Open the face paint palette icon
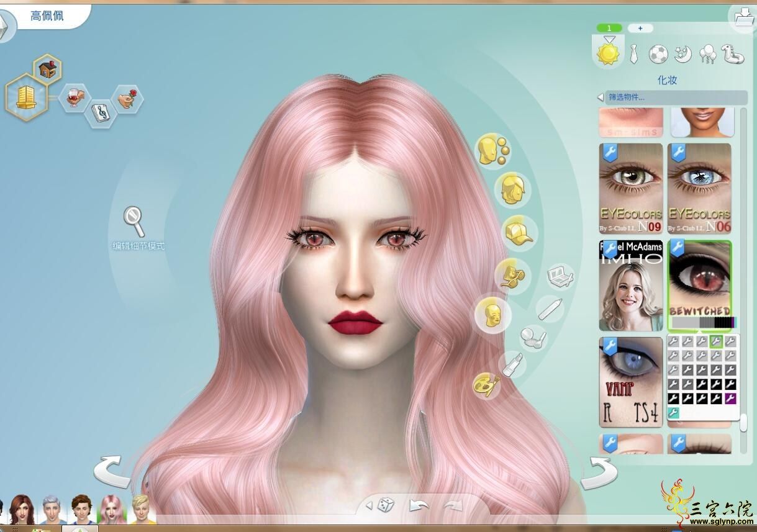This screenshot has width=757, height=532. pyautogui.click(x=486, y=385)
